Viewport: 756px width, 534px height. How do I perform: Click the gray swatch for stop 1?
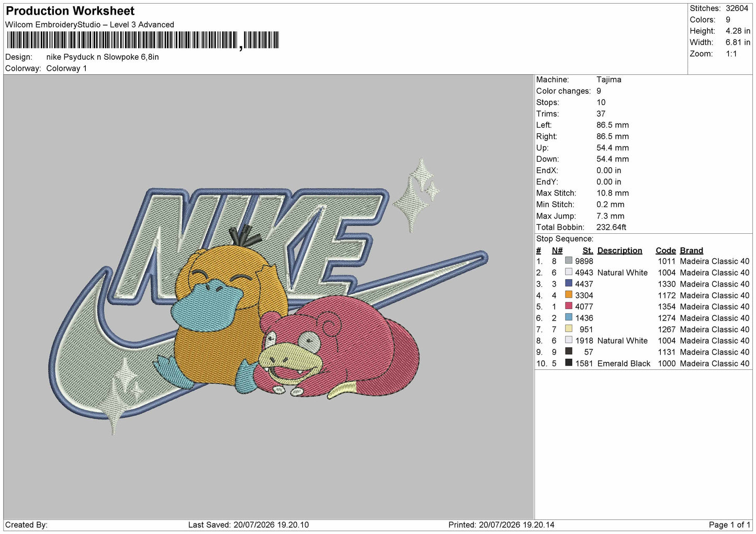tap(569, 261)
